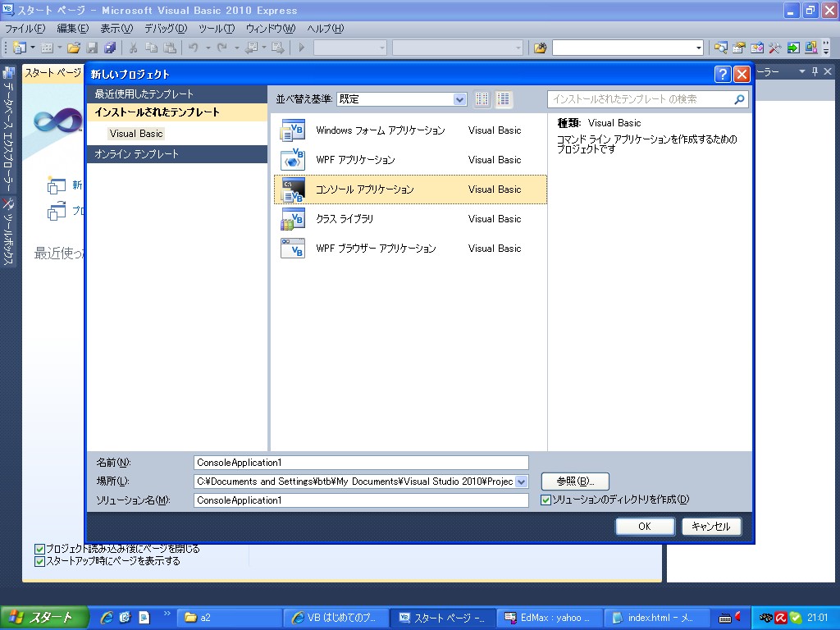Switch to small icons view toggle
This screenshot has width=840, height=630.
click(x=482, y=99)
